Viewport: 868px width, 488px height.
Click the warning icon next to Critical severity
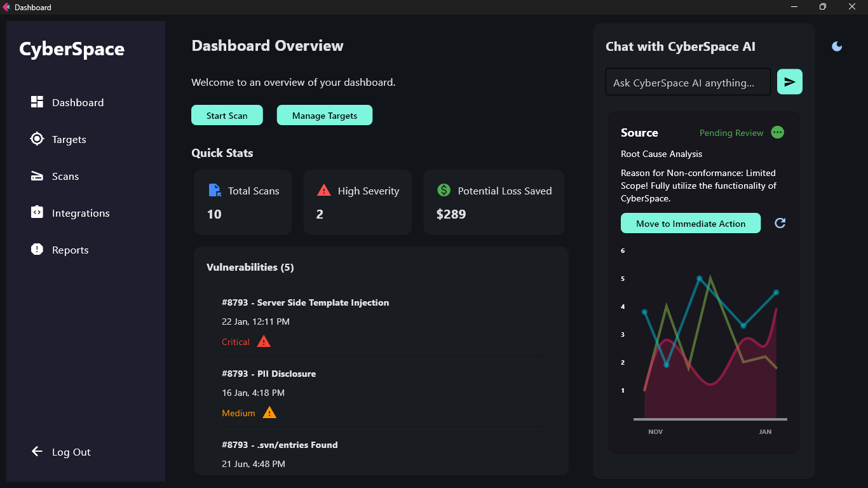pos(264,341)
